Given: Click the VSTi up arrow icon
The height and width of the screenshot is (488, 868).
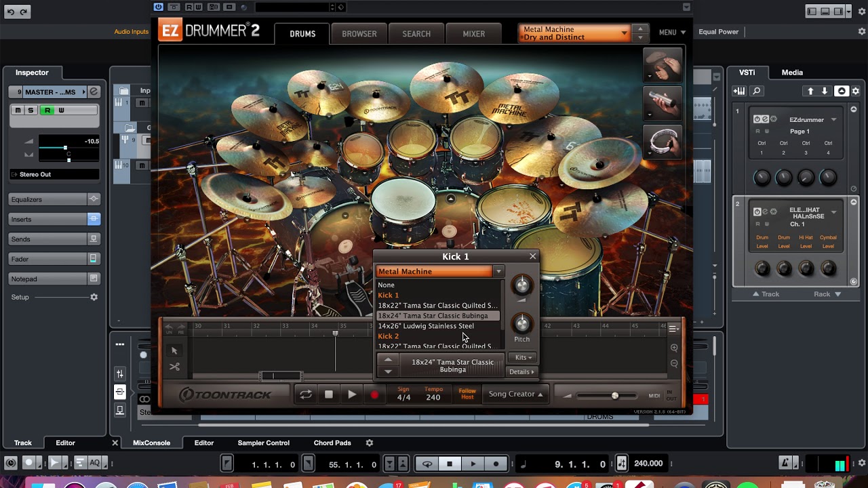Looking at the screenshot, I should point(810,91).
